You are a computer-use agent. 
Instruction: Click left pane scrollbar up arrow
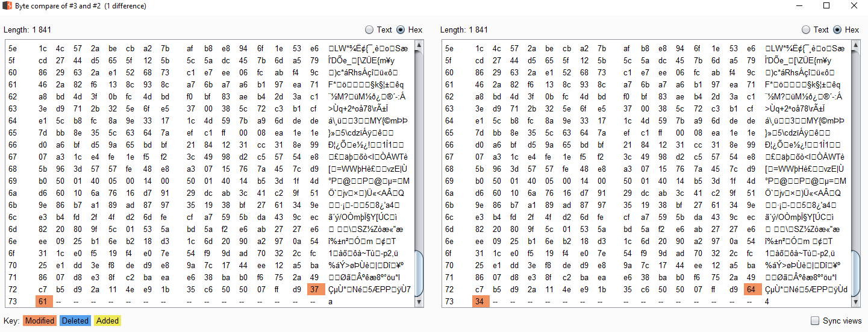(x=420, y=45)
